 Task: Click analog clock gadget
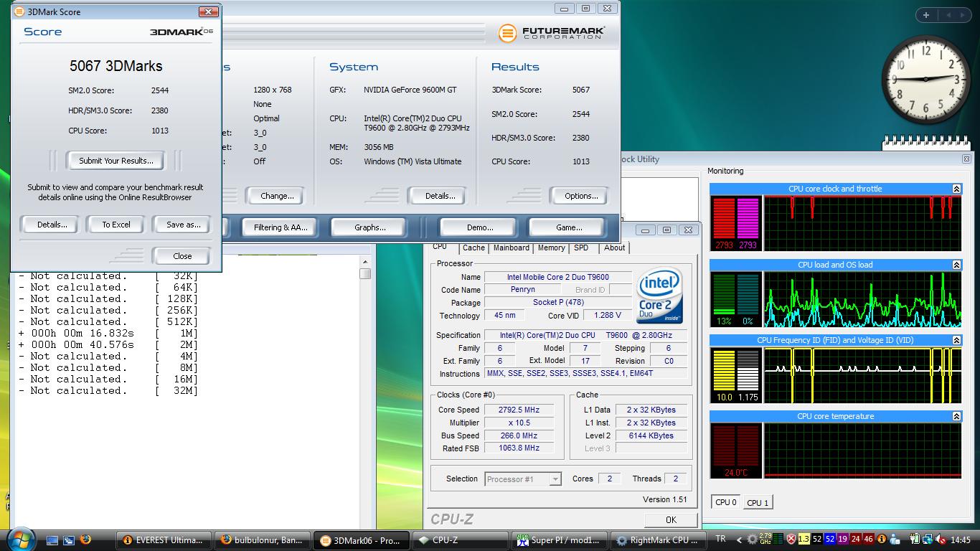pos(925,78)
